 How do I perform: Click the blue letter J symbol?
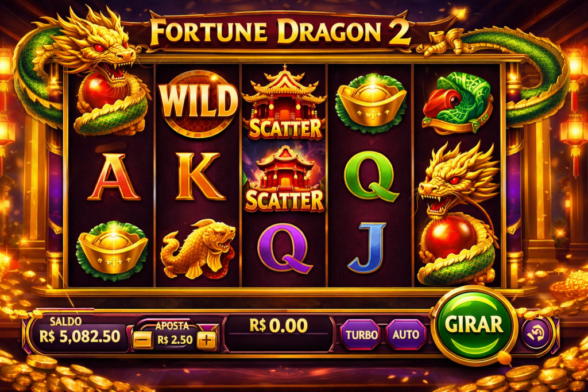point(367,247)
